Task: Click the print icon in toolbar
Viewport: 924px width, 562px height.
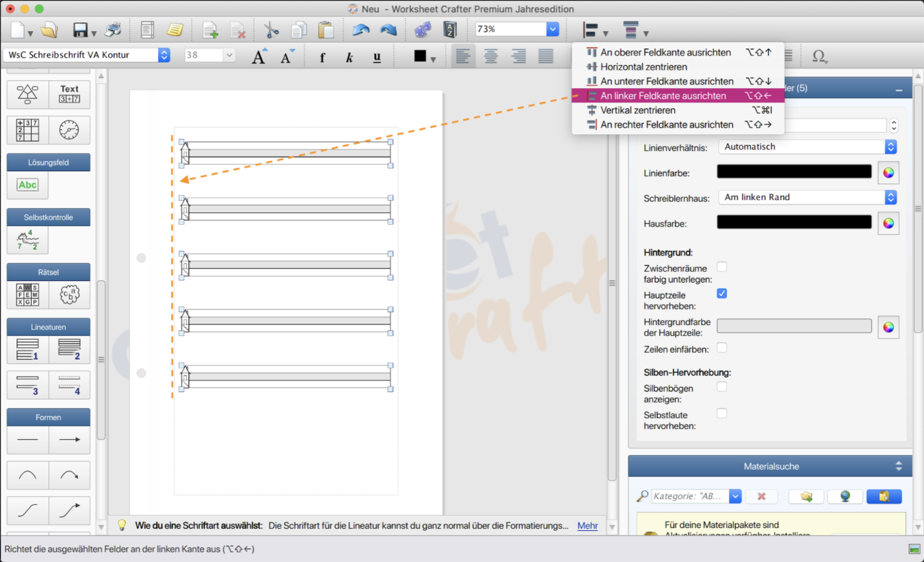Action: pos(113,30)
